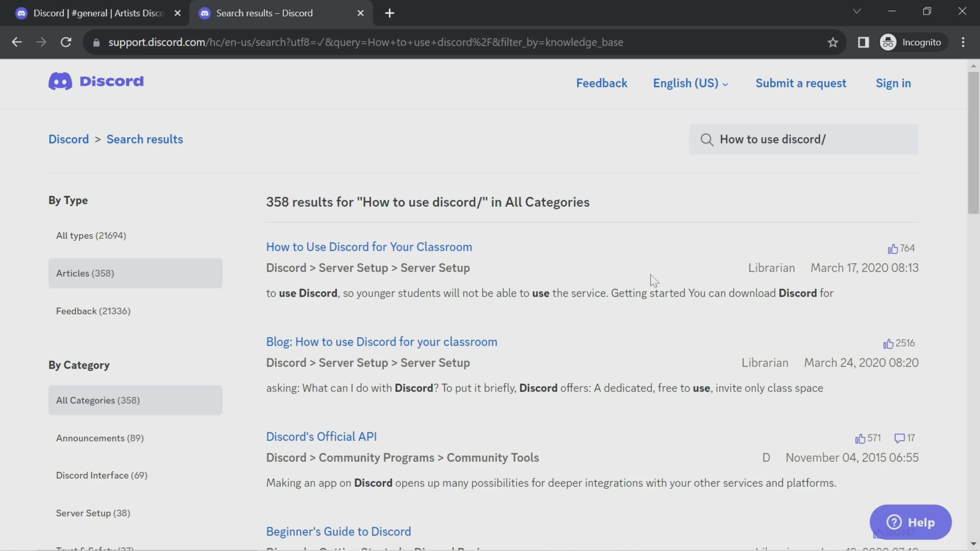Click the search magnifier icon
This screenshot has width=980, height=551.
[707, 140]
